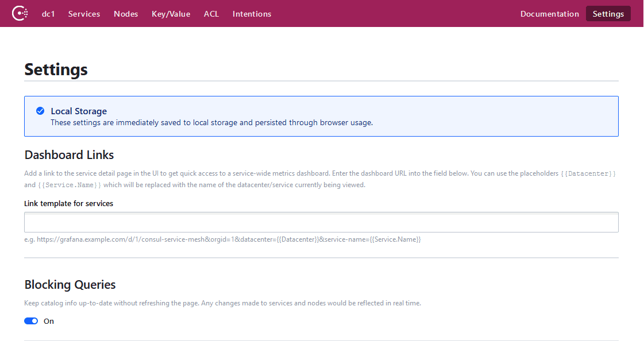Click the Consul logo icon
644x341 pixels.
coord(20,12)
